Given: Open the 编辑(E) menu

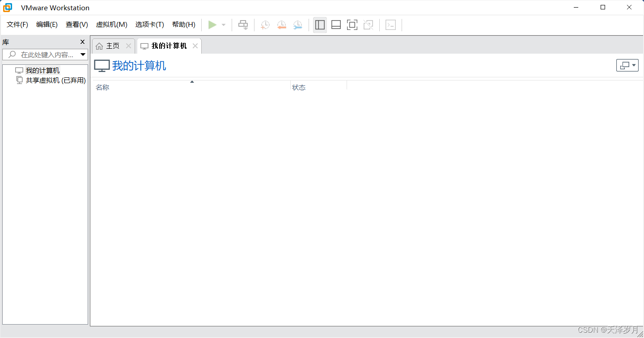Looking at the screenshot, I should pos(47,25).
